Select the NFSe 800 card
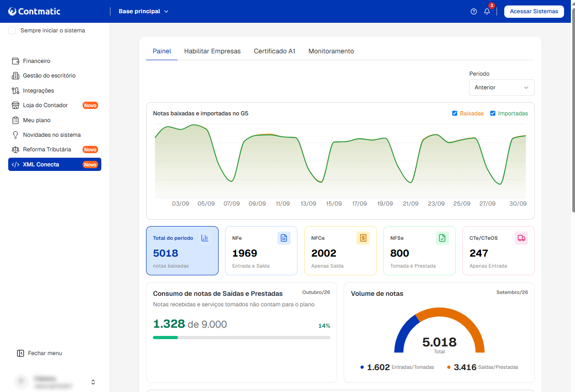 [419, 251]
